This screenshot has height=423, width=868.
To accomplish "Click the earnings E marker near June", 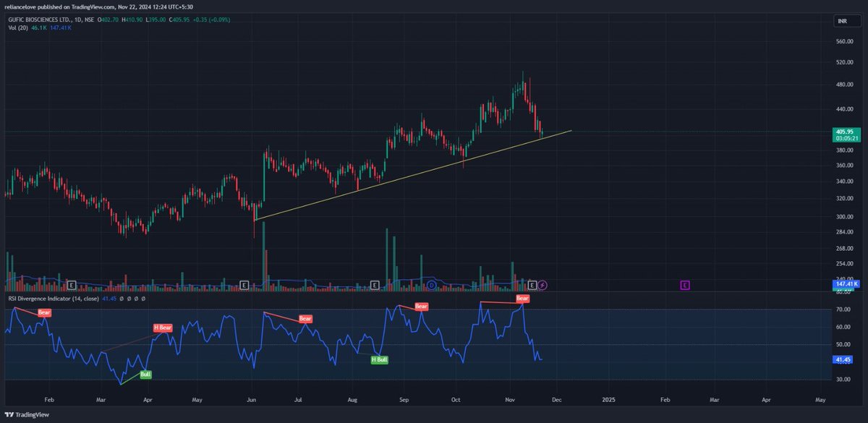I will tap(244, 285).
